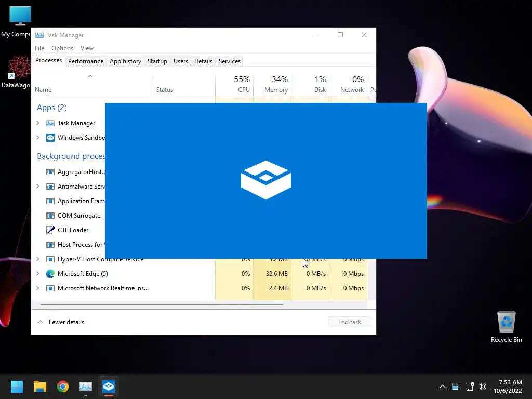Open the clock showing 7:53 AM
Screen dimensions: 532x399
point(508,387)
